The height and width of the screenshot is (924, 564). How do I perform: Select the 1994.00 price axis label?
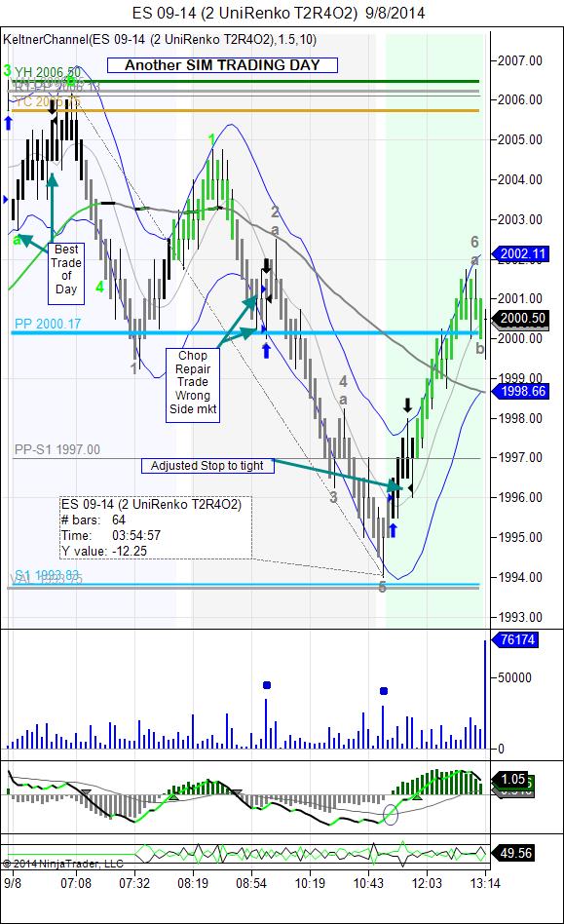tap(520, 577)
